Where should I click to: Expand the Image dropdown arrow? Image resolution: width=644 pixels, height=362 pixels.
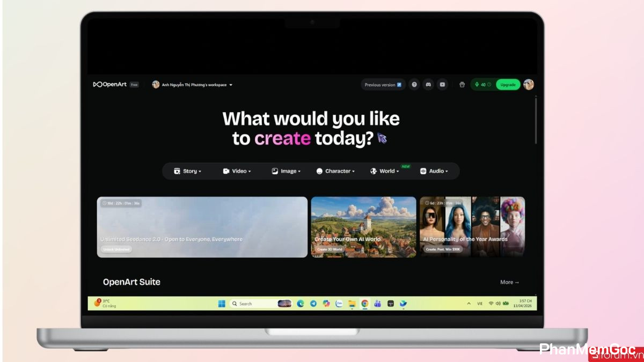(x=299, y=172)
